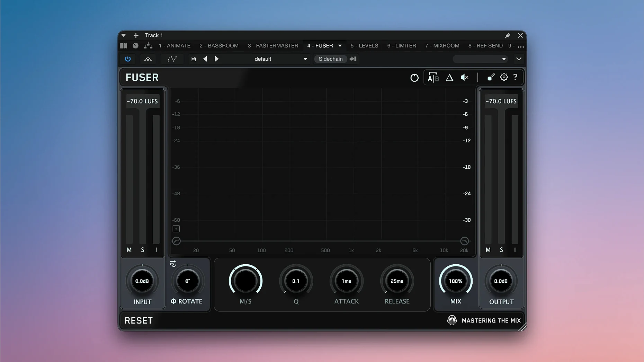
Task: Click the RESET button
Action: pos(138,321)
